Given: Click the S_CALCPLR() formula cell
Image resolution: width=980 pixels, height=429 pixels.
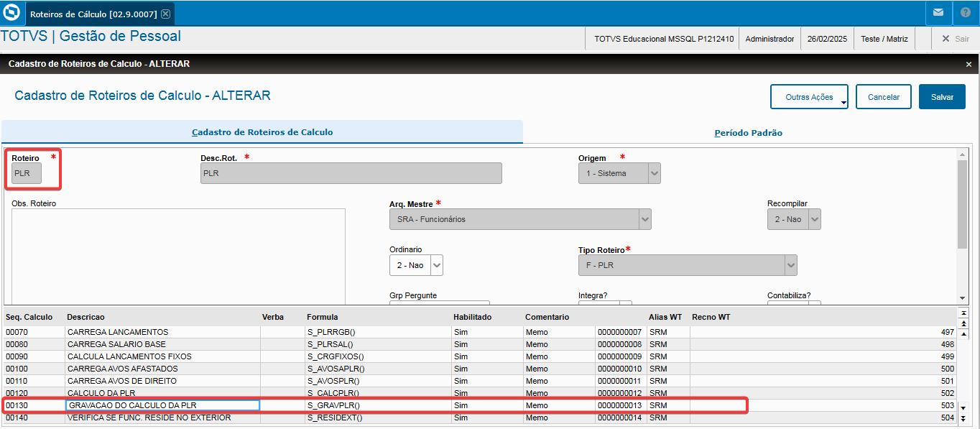Looking at the screenshot, I should (378, 393).
